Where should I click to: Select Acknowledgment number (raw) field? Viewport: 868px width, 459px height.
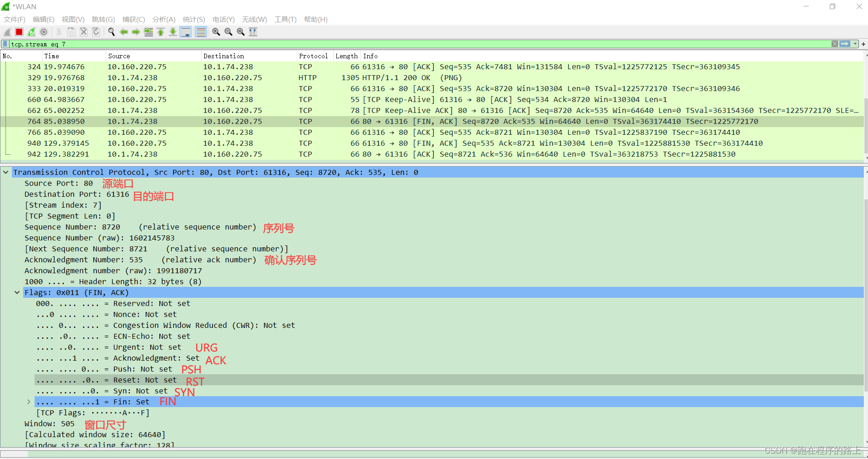tap(113, 270)
